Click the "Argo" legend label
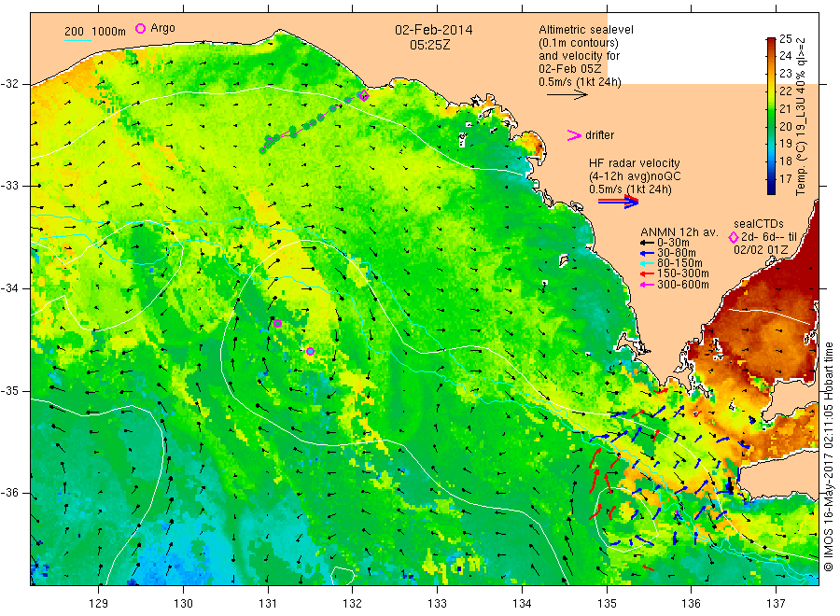 162,28
